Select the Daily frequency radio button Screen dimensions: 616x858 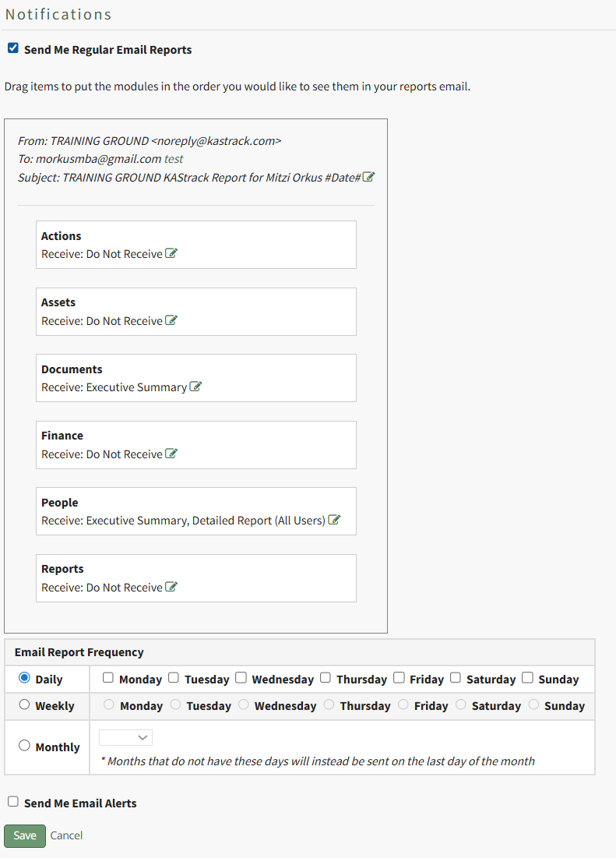point(24,678)
